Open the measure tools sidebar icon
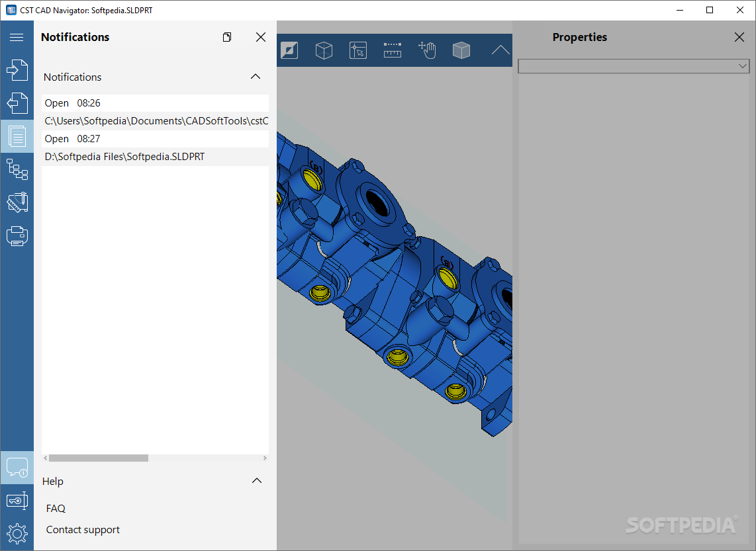This screenshot has width=756, height=551. [17, 202]
